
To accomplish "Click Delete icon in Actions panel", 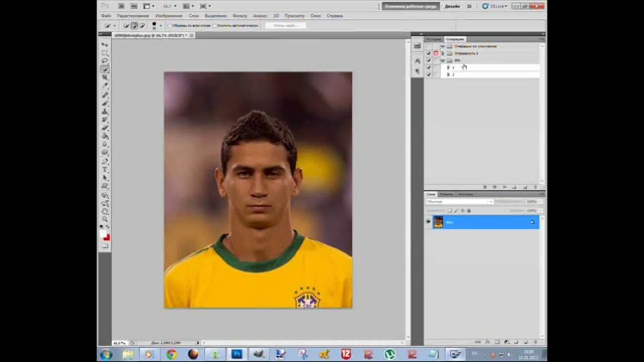I will [x=535, y=187].
